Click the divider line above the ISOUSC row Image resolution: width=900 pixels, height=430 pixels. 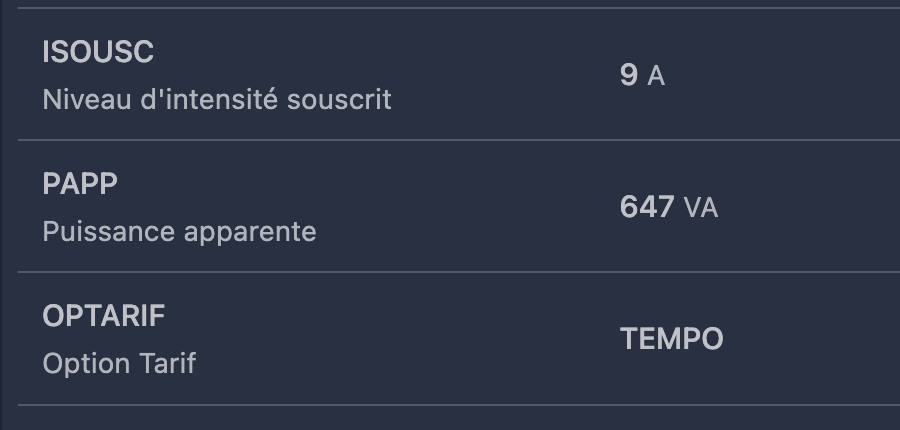[459, 8]
